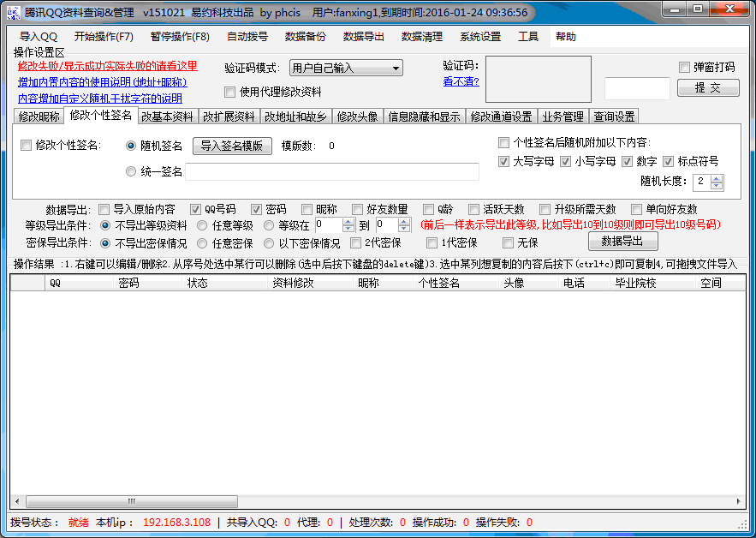Uncheck the 小写字母 checkbox
Viewport: 756px width, 538px height.
tap(566, 162)
